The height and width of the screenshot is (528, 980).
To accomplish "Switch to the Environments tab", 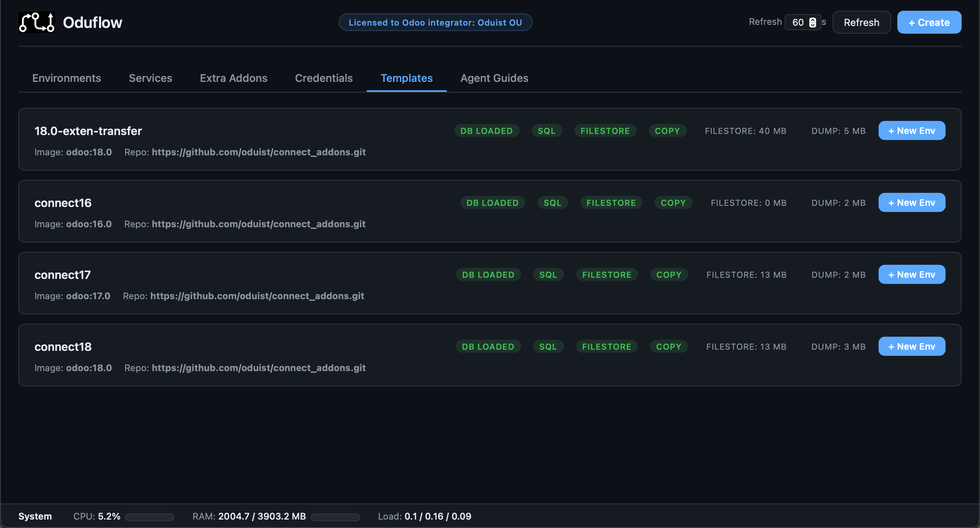I will click(x=67, y=78).
